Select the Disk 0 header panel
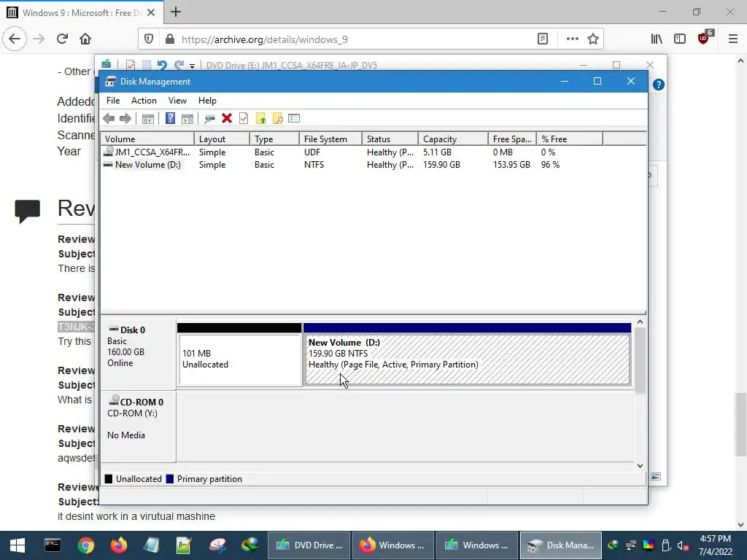The image size is (747, 560). pos(138,354)
